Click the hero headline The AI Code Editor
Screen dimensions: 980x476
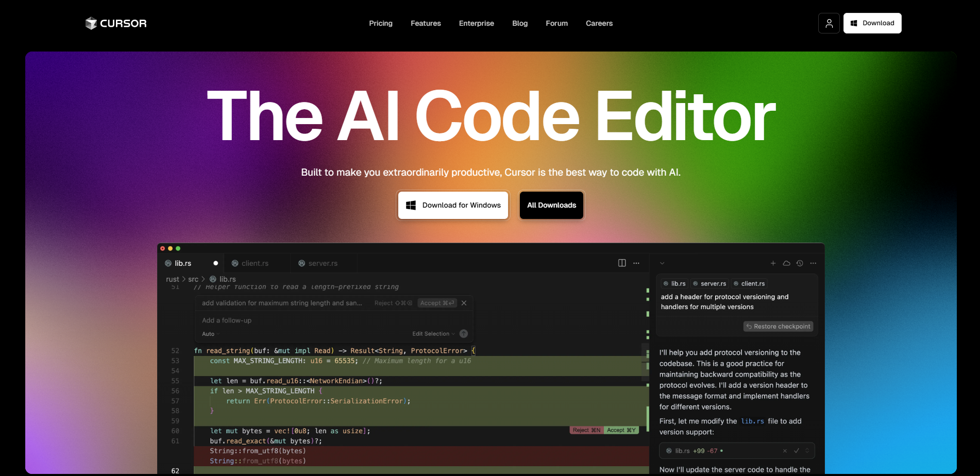pos(491,116)
